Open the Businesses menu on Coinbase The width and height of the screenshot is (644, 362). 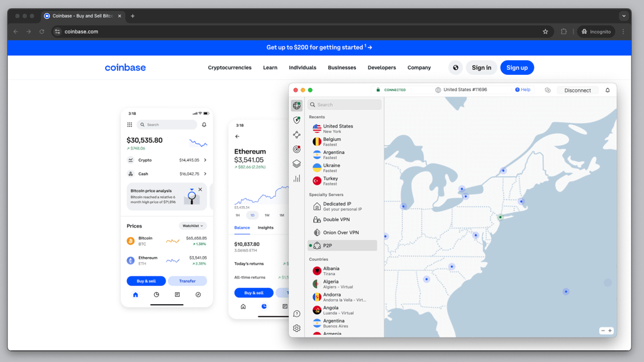[x=341, y=68]
